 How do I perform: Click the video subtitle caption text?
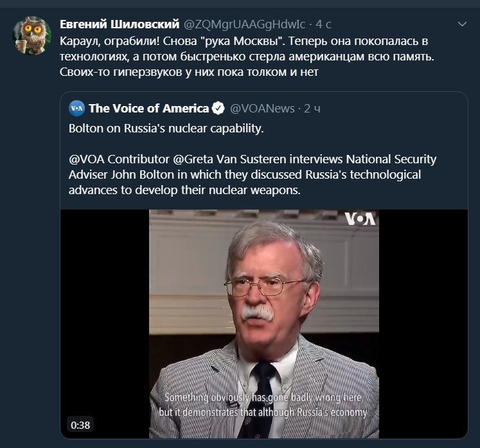pyautogui.click(x=263, y=405)
